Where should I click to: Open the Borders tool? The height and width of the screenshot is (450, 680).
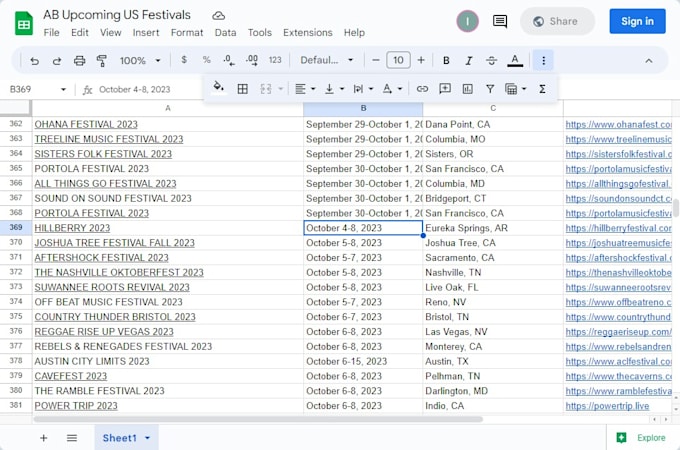243,89
